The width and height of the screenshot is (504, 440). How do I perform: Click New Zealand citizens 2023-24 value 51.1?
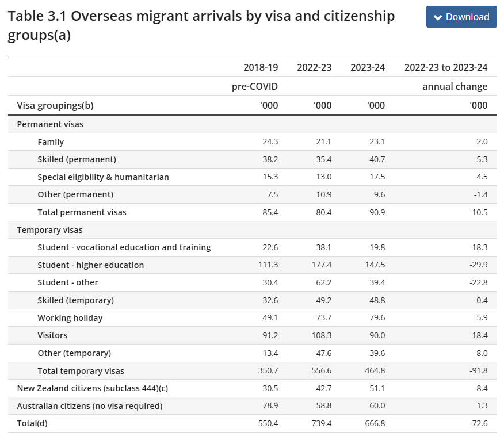click(377, 388)
